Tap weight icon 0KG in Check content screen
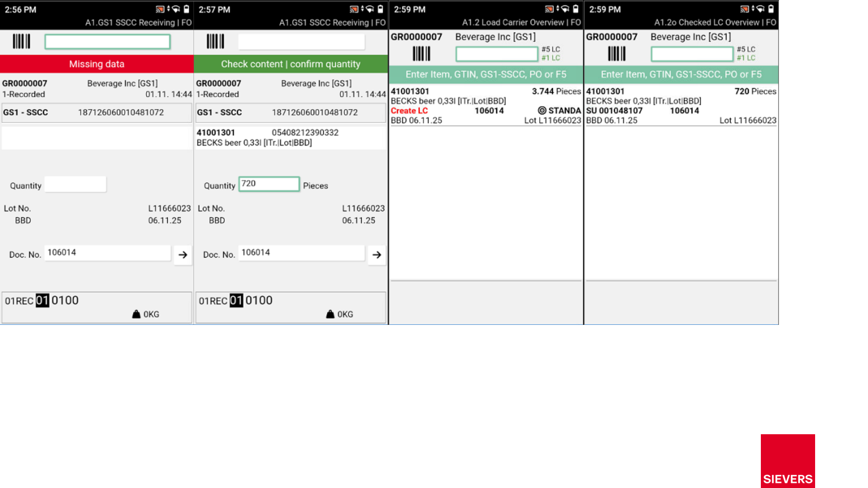Viewport: 868px width, 488px height. click(x=330, y=314)
